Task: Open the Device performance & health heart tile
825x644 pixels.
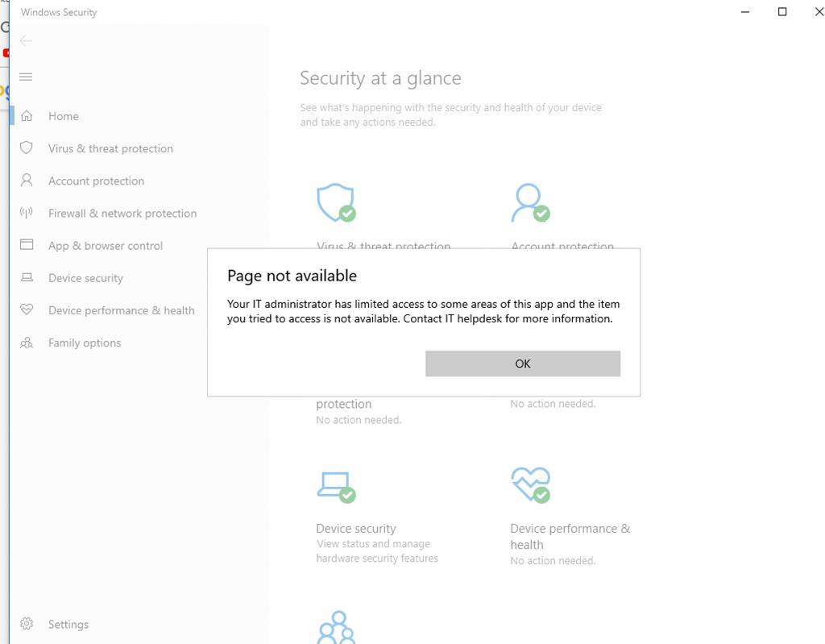Action: (529, 485)
